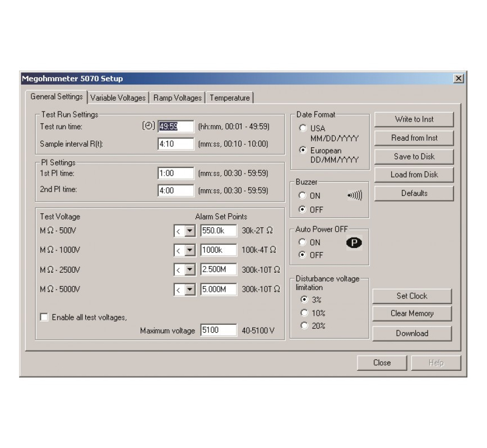Click the 1000V alarm set point field
The width and height of the screenshot is (487, 448).
point(219,250)
